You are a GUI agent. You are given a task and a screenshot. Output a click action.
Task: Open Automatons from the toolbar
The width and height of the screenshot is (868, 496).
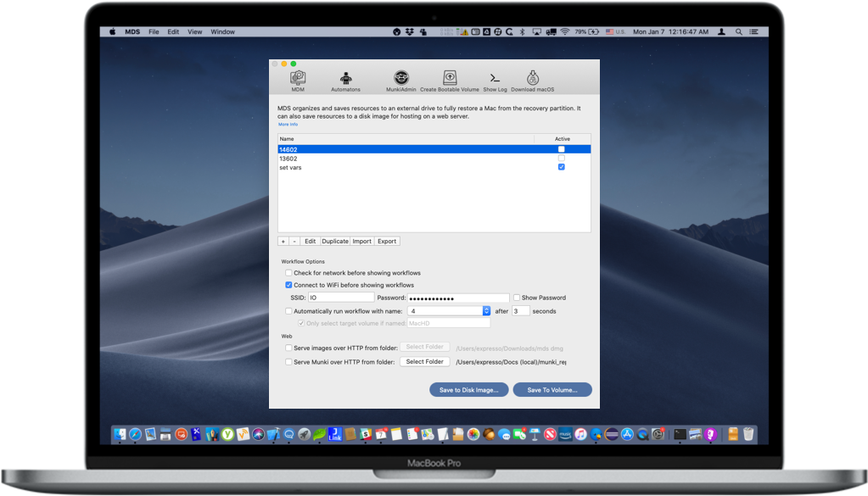(345, 78)
